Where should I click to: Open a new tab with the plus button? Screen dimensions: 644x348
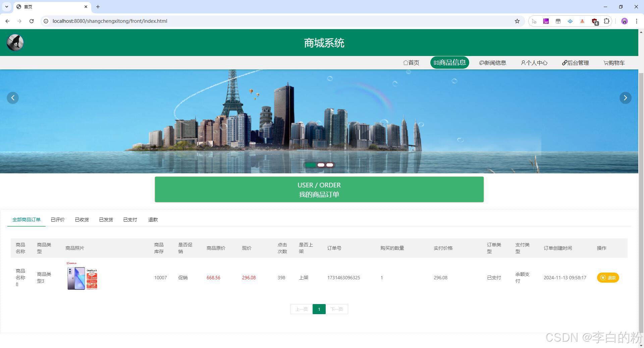pyautogui.click(x=98, y=7)
